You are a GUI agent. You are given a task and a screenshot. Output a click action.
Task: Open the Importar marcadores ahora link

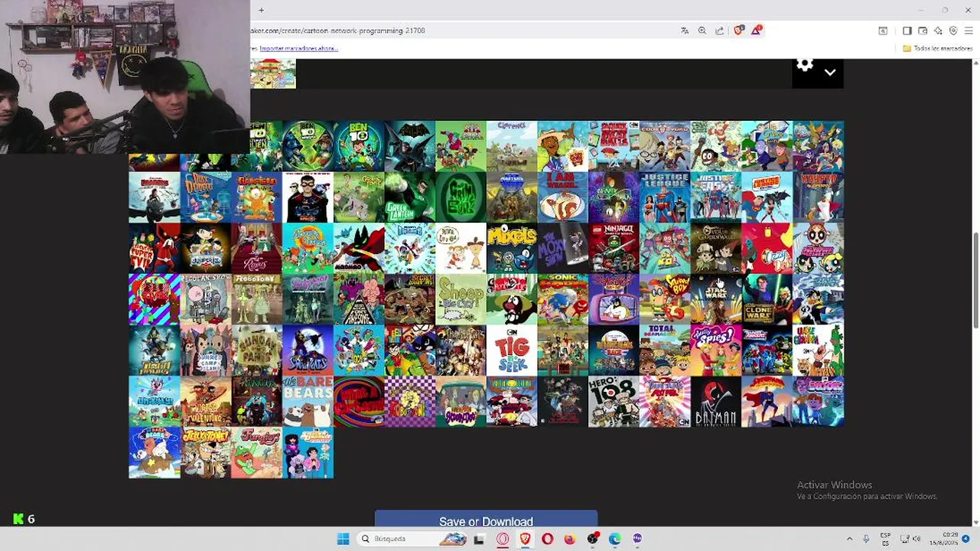click(298, 48)
